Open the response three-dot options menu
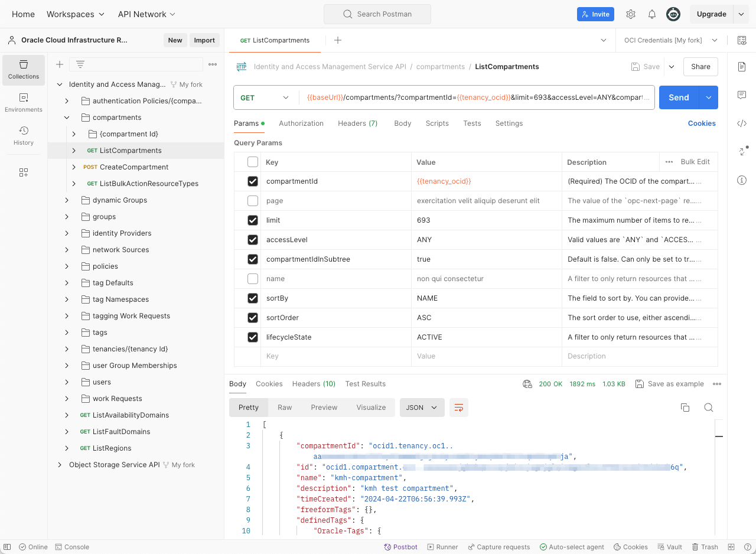The image size is (756, 554). pyautogui.click(x=717, y=384)
